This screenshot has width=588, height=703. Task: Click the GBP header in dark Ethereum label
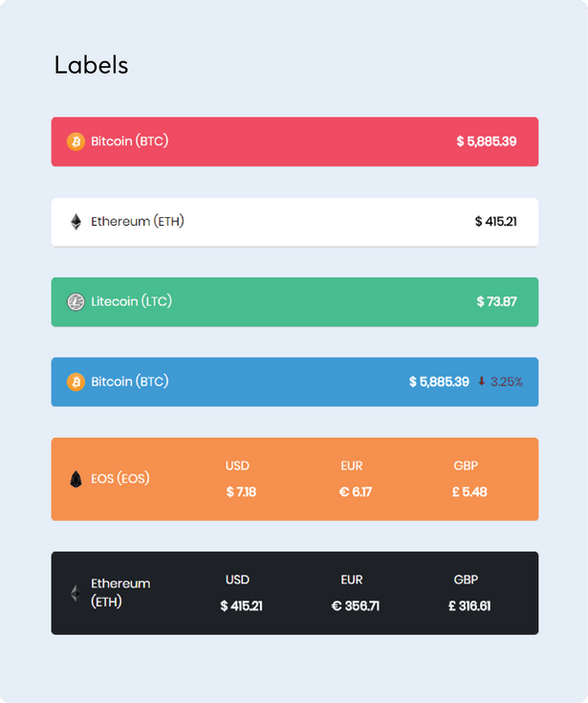click(x=466, y=580)
